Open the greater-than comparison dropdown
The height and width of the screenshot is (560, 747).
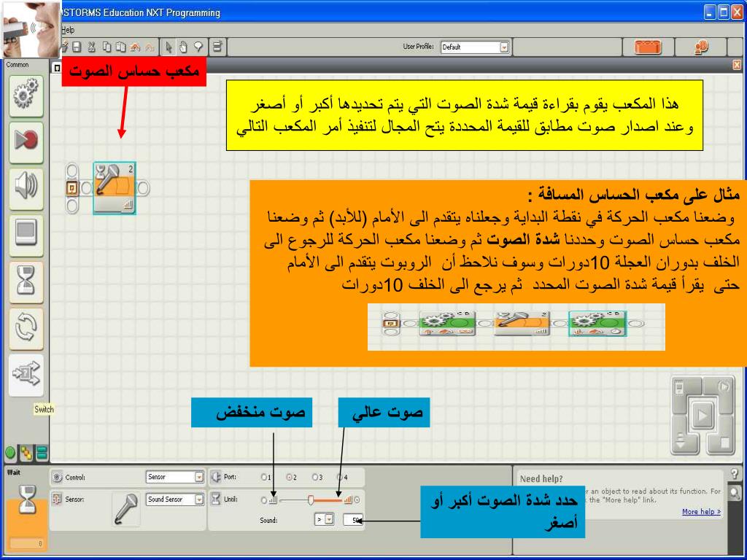click(x=325, y=519)
